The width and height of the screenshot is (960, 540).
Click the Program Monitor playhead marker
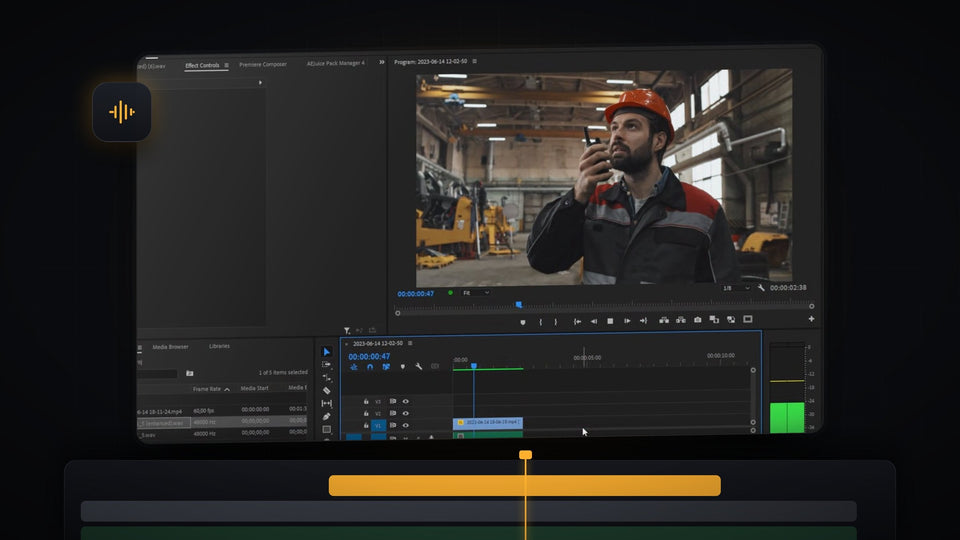pos(519,304)
